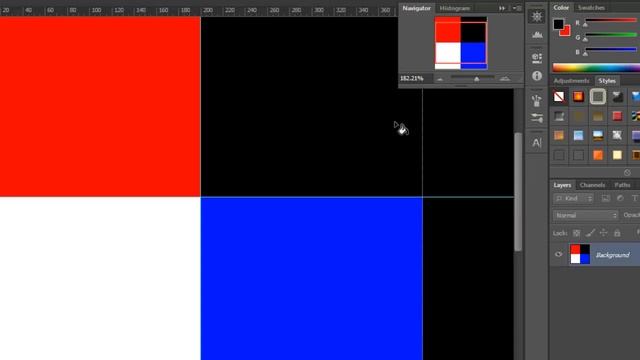This screenshot has width=640, height=360.
Task: Apply the sky-blue style in third row
Action: 578,136
